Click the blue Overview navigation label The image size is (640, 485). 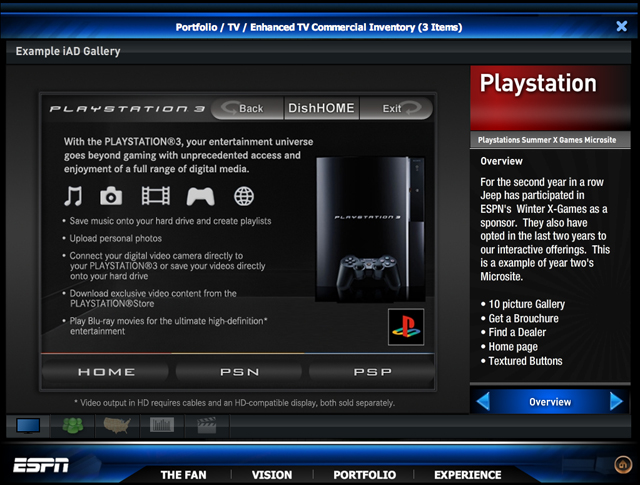(x=550, y=402)
